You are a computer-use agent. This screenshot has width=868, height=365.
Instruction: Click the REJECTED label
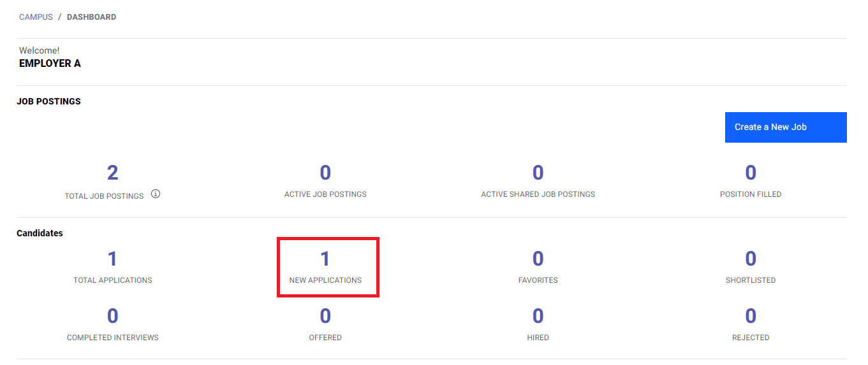coord(751,338)
